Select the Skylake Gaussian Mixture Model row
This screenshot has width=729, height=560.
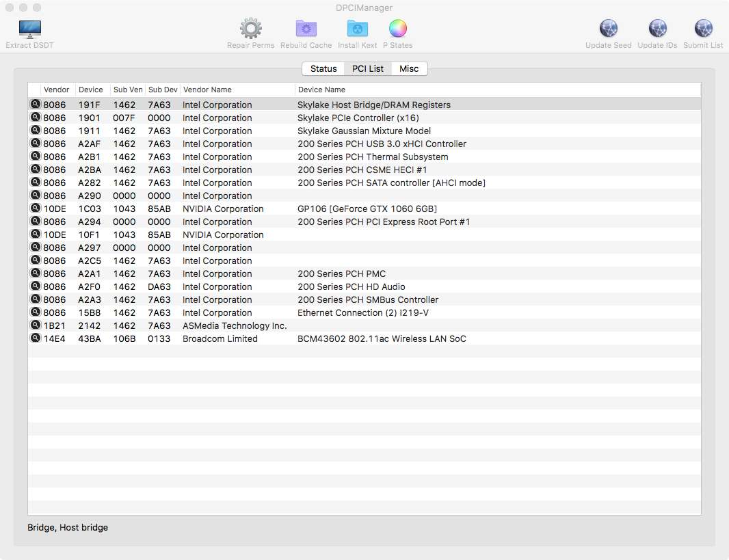[x=364, y=131]
